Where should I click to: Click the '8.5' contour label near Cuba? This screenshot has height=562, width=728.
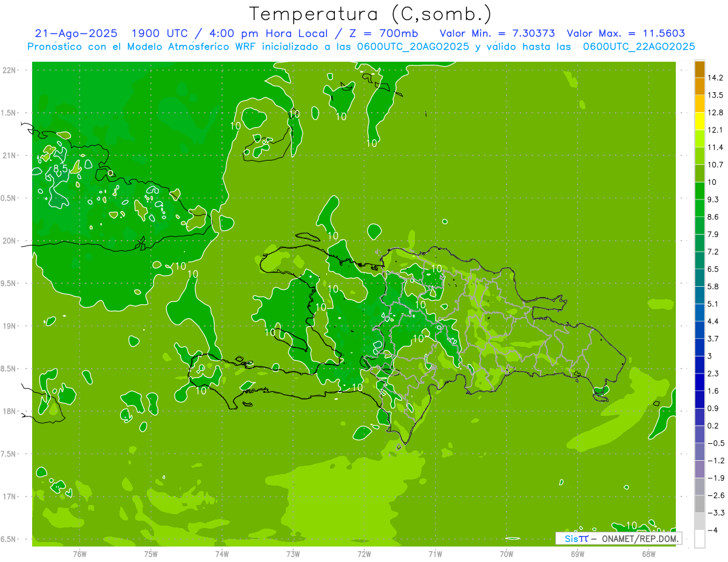click(x=60, y=168)
